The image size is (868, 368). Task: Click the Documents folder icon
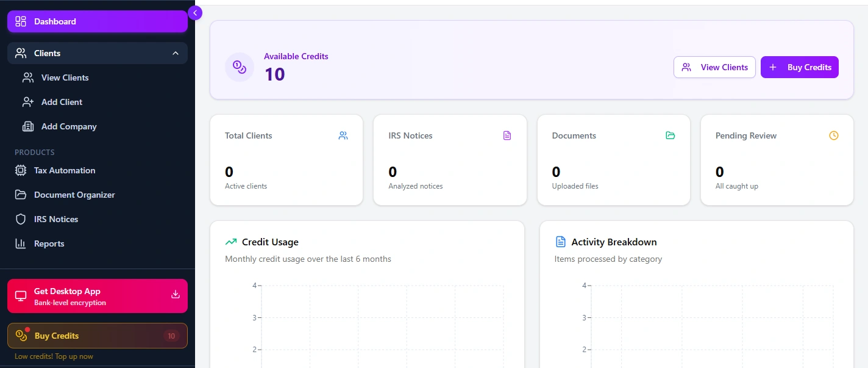671,135
